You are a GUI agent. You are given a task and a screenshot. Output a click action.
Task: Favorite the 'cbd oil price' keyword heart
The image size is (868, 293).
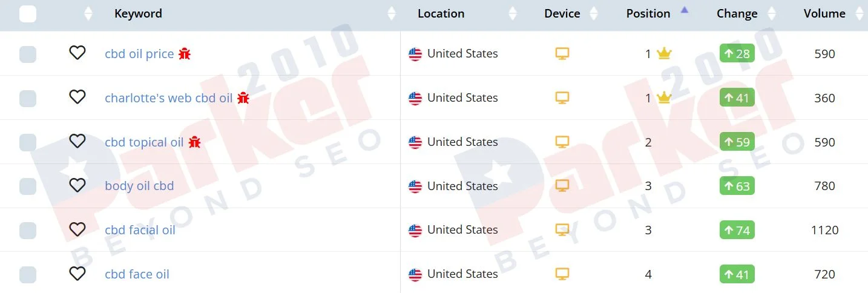click(x=77, y=53)
